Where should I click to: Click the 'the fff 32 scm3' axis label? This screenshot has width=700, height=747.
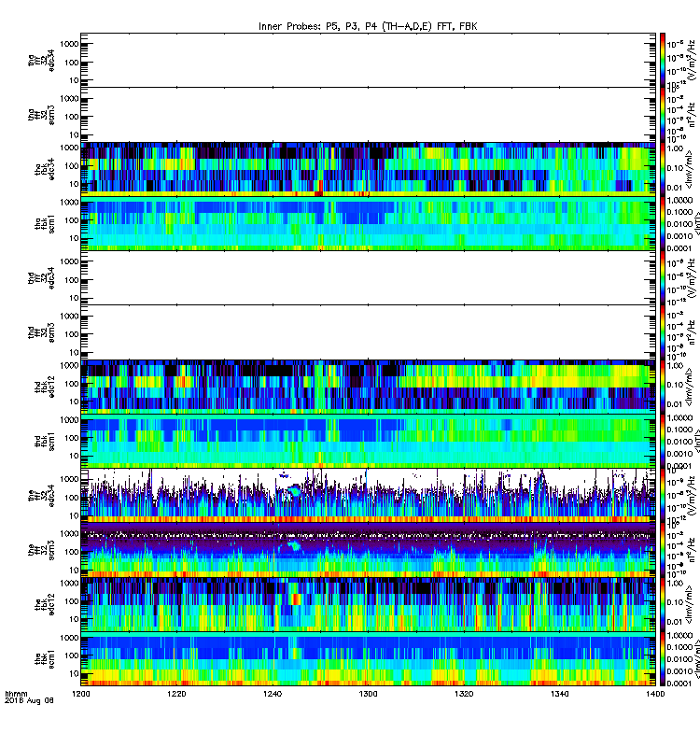41,550
